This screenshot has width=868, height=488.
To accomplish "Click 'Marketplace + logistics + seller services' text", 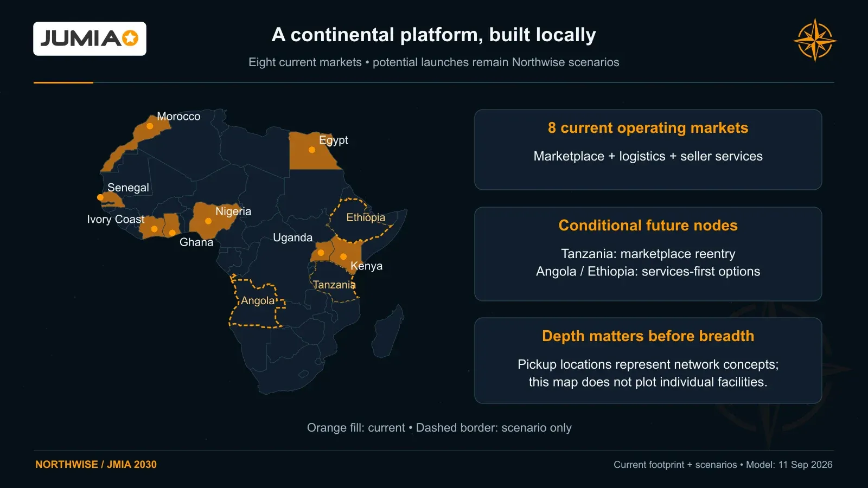I will (648, 156).
